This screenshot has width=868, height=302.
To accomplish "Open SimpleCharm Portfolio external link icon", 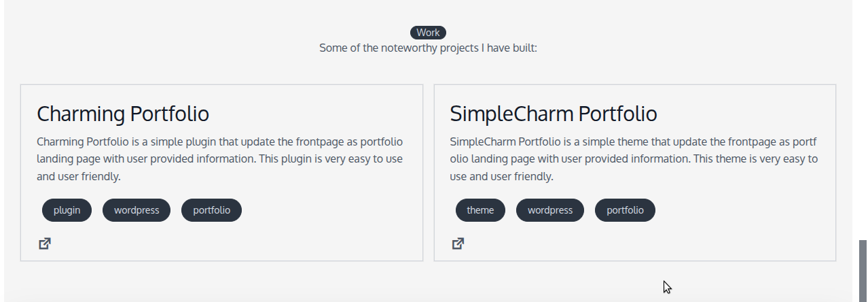I will [x=458, y=244].
